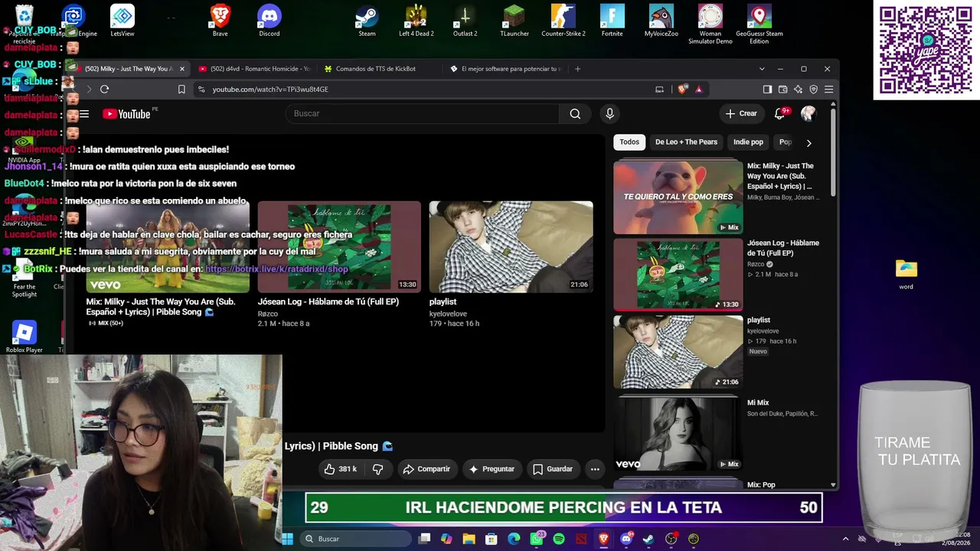Image resolution: width=980 pixels, height=551 pixels.
Task: Close the Milky Just The Way tab
Action: click(182, 69)
